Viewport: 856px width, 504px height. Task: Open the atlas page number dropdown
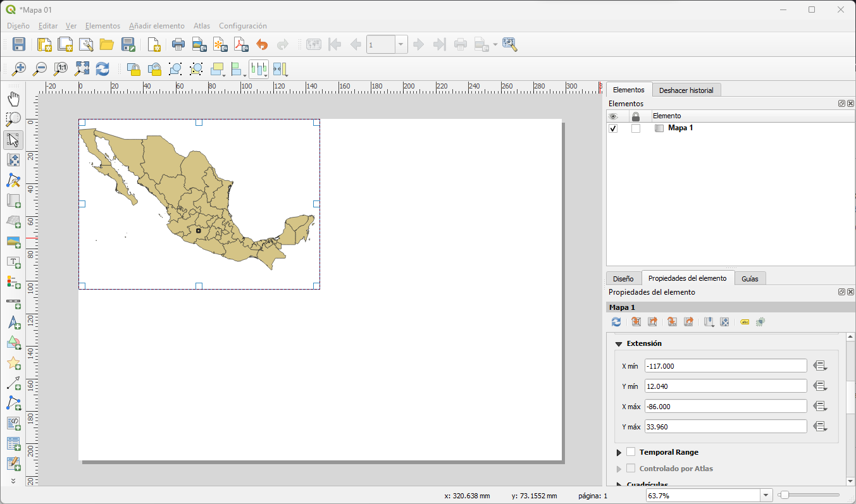(401, 44)
